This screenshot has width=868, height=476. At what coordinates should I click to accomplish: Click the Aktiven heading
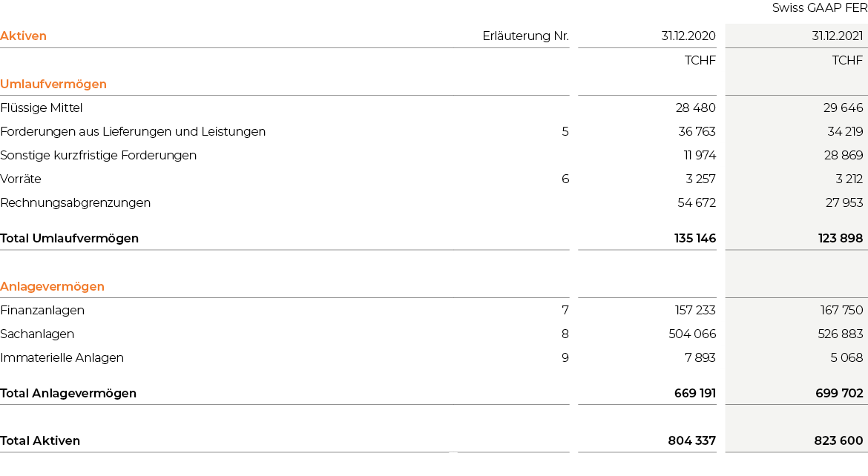(x=23, y=36)
